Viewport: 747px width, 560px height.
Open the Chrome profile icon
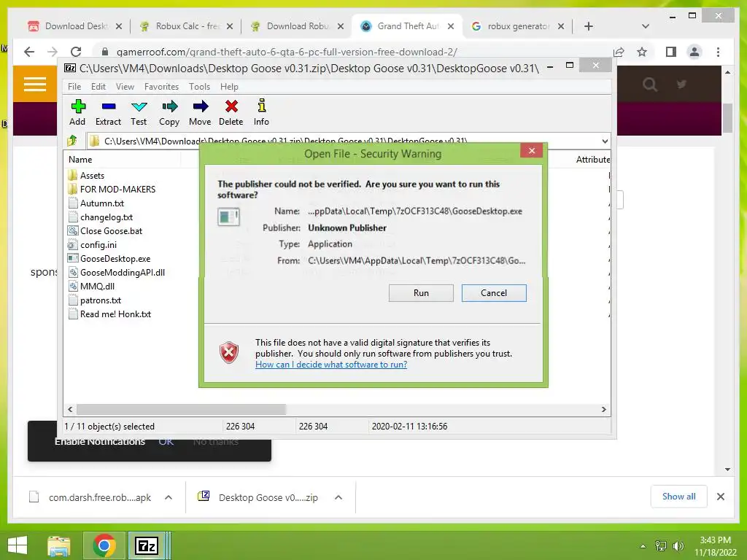click(694, 52)
